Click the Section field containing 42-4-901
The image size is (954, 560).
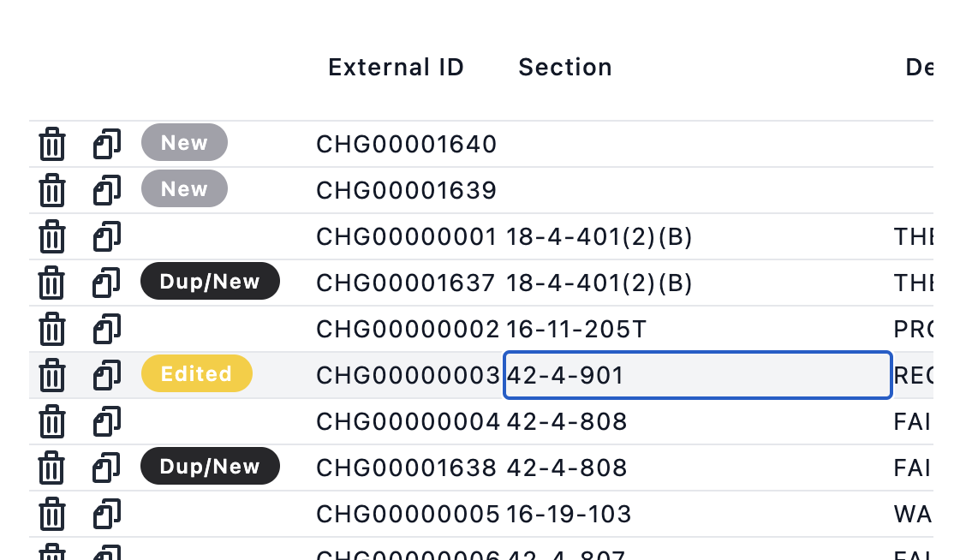698,375
